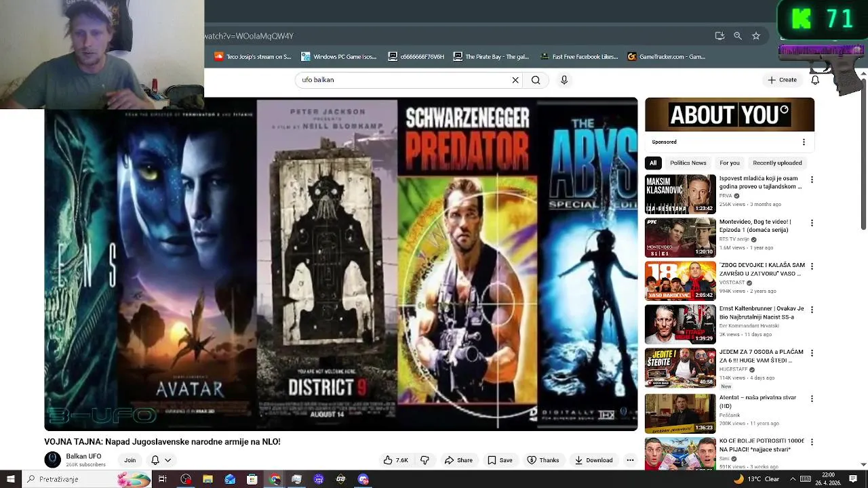Start voice search with the microphone icon
Image resolution: width=868 pixels, height=488 pixels.
pyautogui.click(x=564, y=80)
